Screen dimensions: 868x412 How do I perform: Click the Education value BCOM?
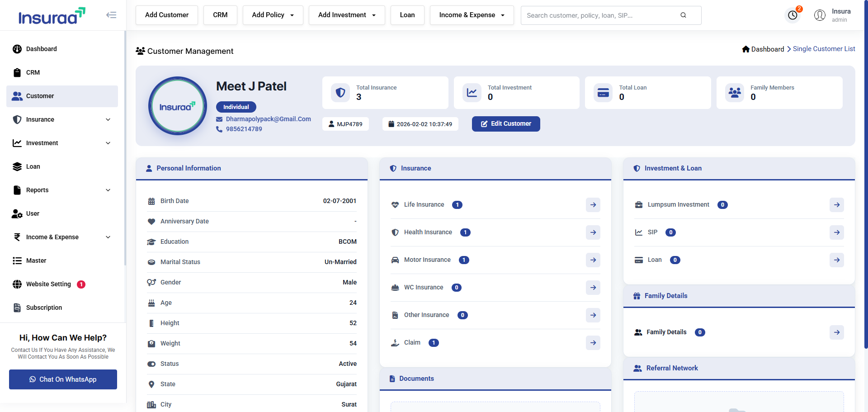[348, 242]
